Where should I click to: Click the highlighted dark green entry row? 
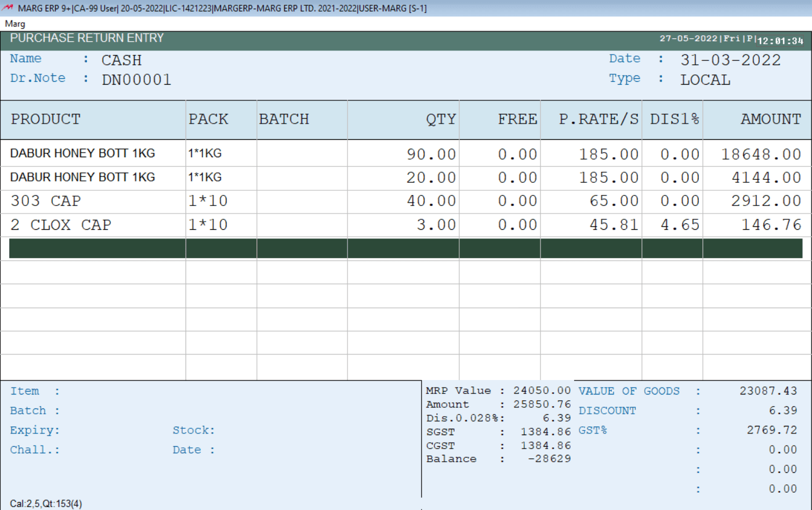coord(406,248)
